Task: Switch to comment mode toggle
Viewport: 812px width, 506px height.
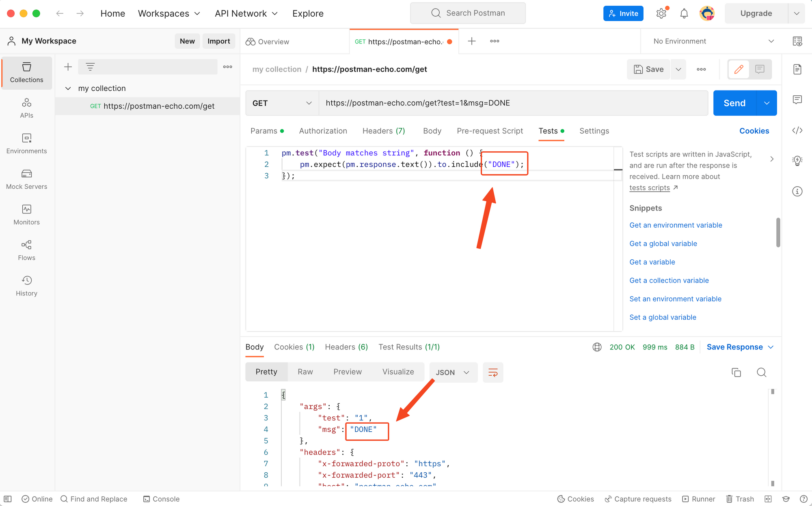Action: point(760,69)
